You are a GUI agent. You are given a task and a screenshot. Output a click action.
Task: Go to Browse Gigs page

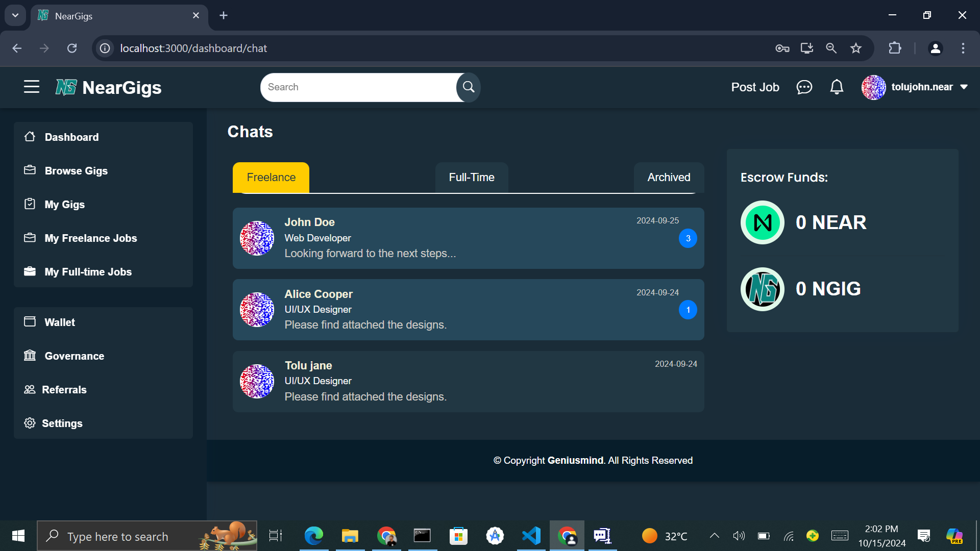(76, 171)
